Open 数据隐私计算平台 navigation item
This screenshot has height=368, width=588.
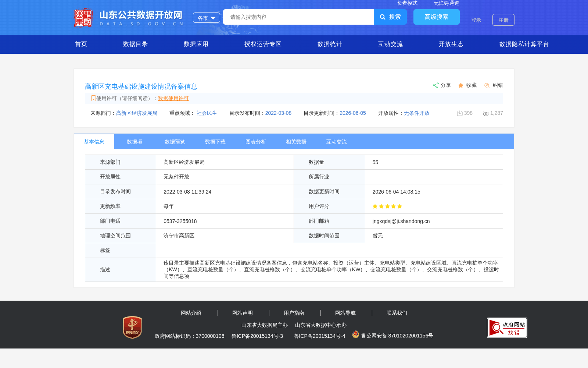[x=524, y=44]
